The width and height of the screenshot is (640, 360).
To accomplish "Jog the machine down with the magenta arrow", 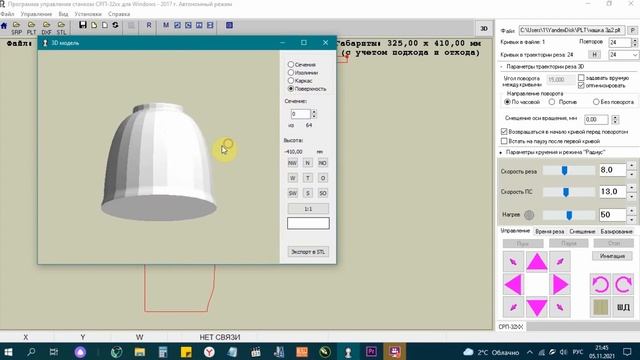I will click(537, 307).
